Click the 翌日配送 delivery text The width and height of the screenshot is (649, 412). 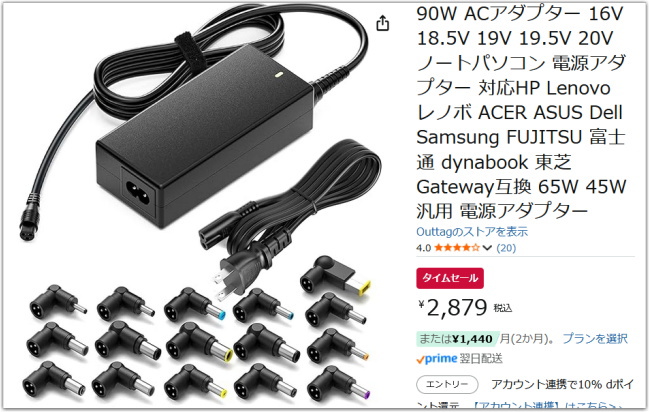481,359
